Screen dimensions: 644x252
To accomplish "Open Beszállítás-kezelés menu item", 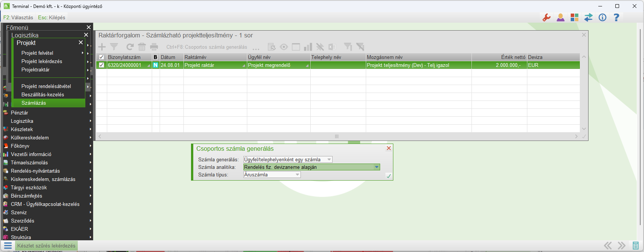I will point(49,94).
